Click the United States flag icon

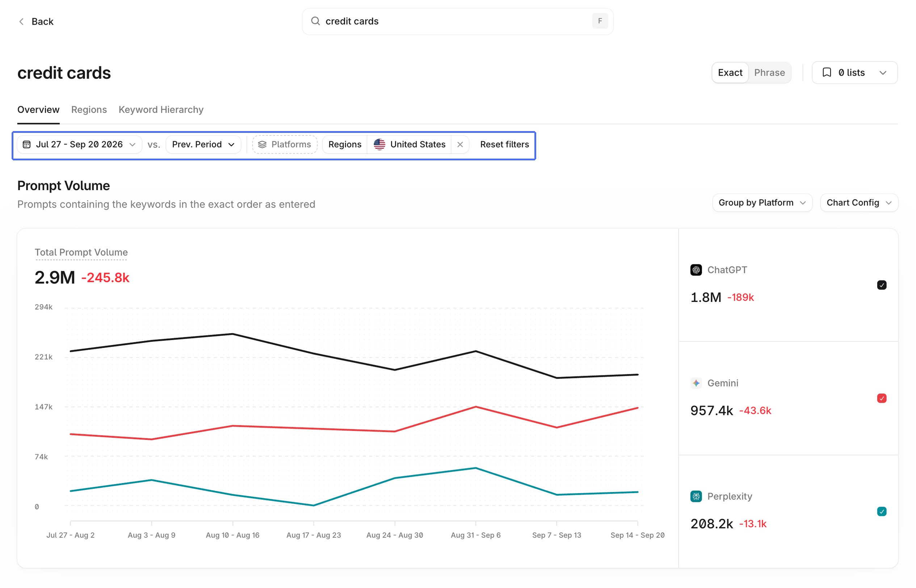click(x=379, y=144)
